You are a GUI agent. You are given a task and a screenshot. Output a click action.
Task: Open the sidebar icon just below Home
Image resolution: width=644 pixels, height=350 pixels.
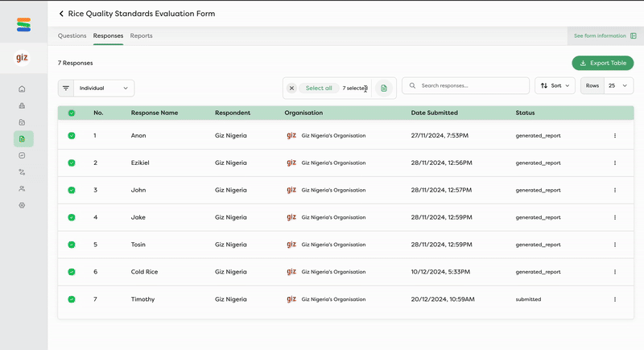pyautogui.click(x=22, y=105)
